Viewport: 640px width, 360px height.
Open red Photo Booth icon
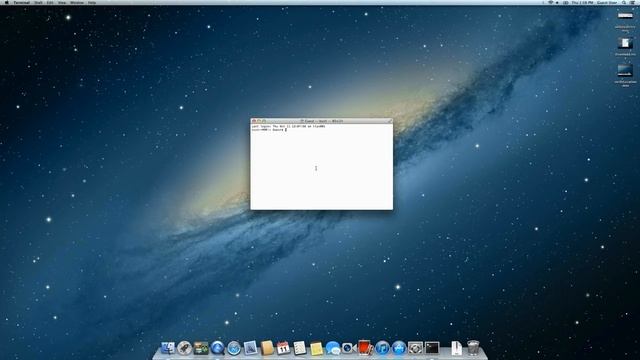point(365,347)
